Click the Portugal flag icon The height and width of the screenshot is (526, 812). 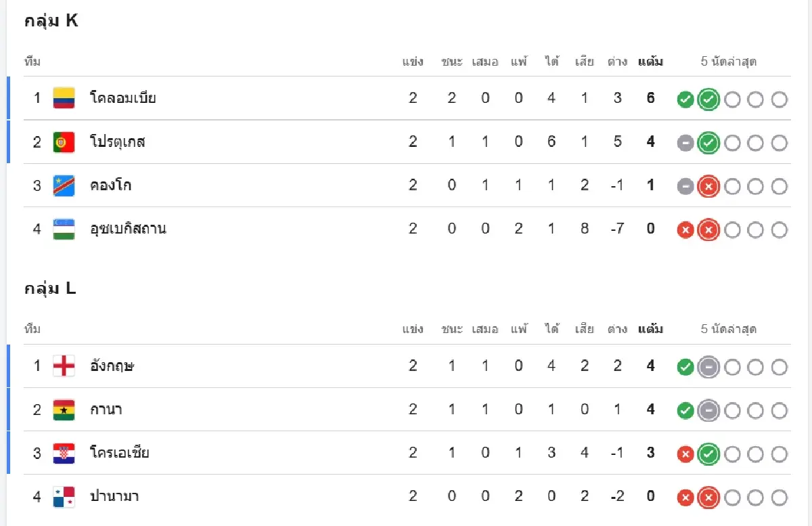click(64, 141)
